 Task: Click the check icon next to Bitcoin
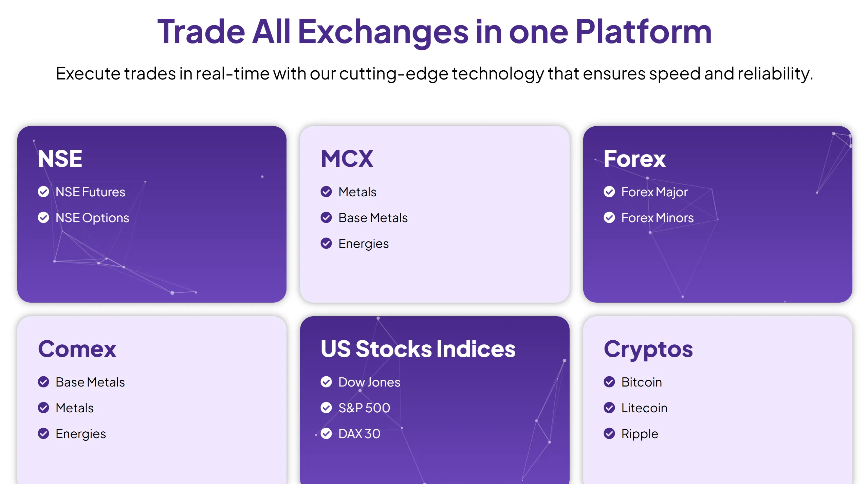click(609, 382)
